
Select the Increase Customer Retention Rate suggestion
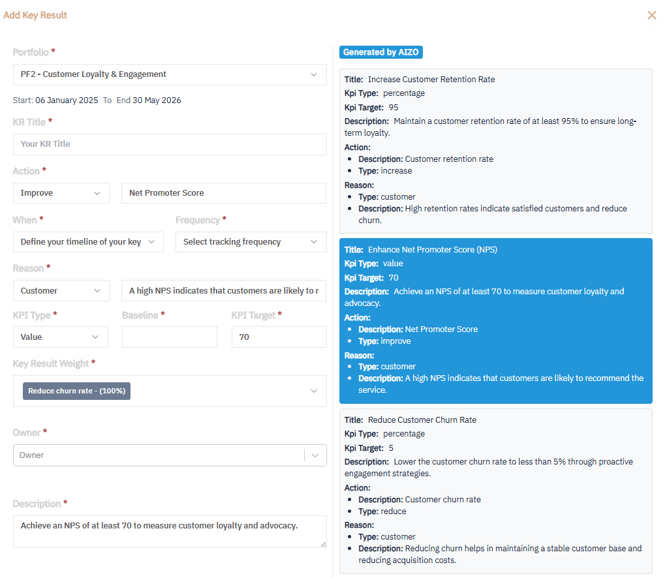click(495, 149)
